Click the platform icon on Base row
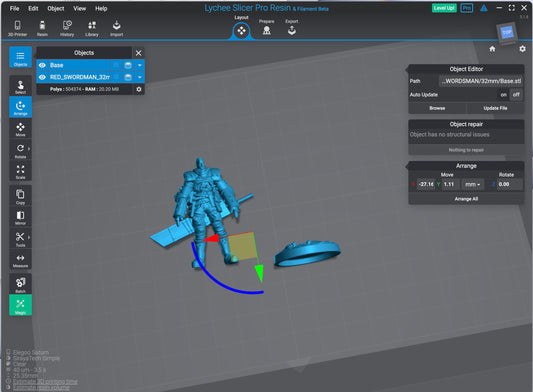Screen dimensions: 533x392 128,65
